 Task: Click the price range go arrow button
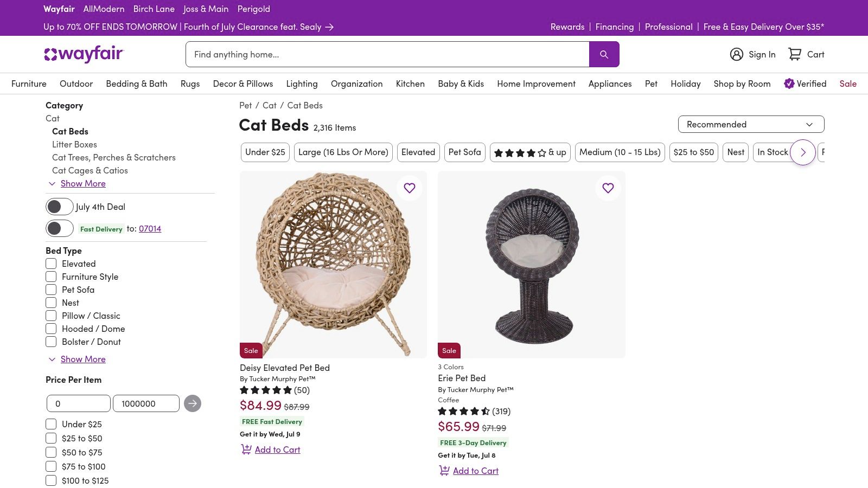point(193,403)
